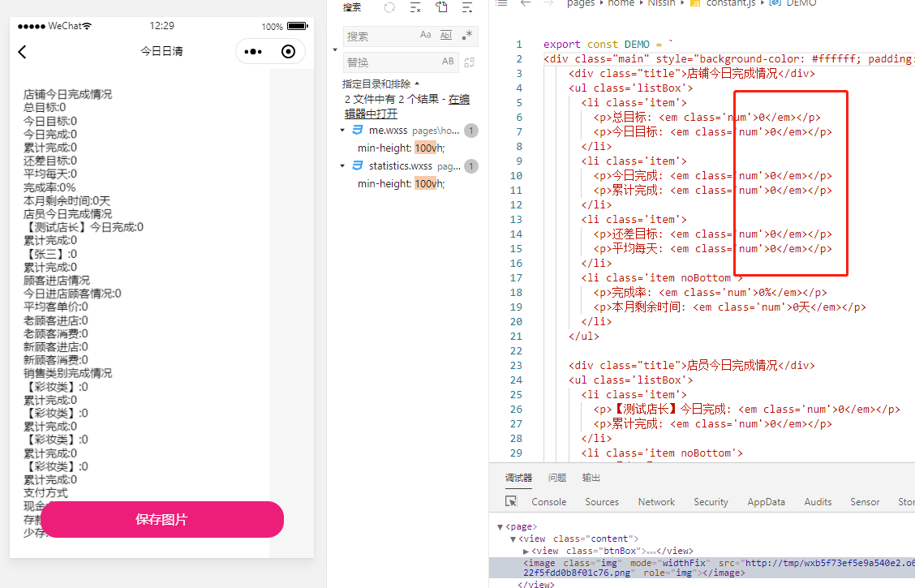Click the 今日日清 page title in the simulator
Viewport: 915px width, 588px height.
pyautogui.click(x=161, y=51)
